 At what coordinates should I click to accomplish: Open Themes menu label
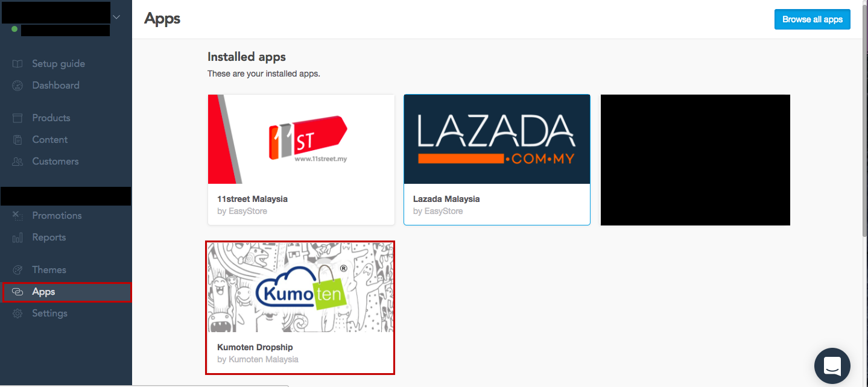tap(49, 270)
